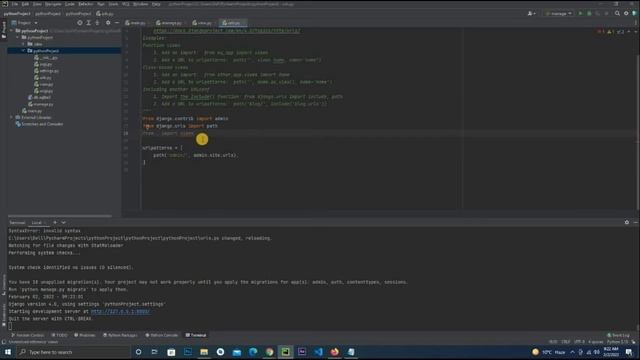Select the urls.py editor tab
The width and height of the screenshot is (640, 360).
point(232,23)
